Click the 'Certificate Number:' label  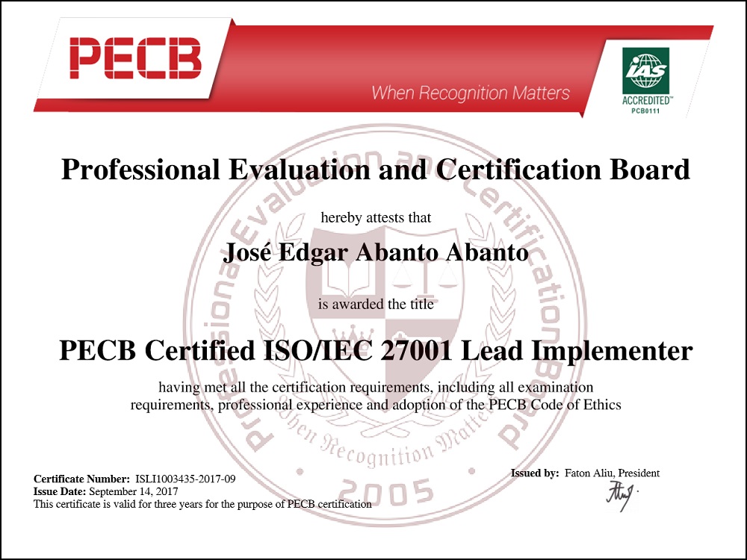[81, 479]
